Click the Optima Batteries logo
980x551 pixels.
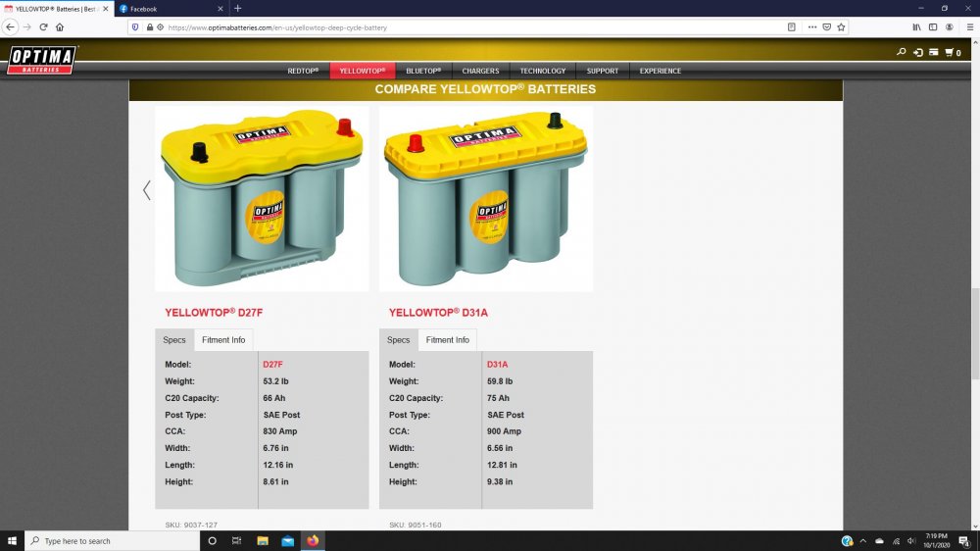[41, 59]
